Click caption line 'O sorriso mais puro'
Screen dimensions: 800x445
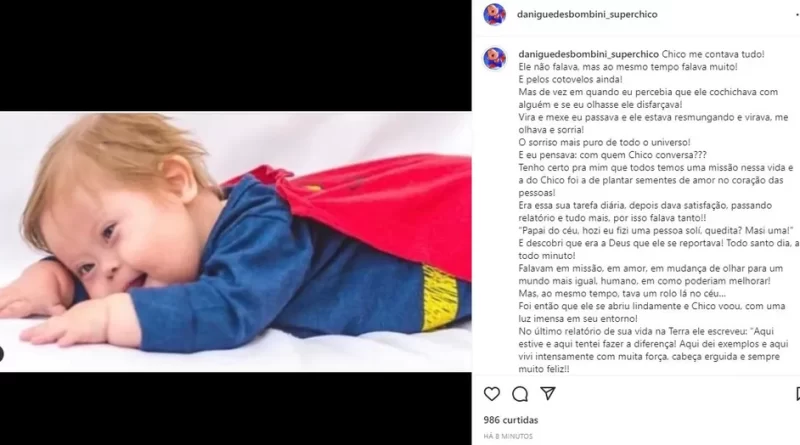pyautogui.click(x=604, y=142)
